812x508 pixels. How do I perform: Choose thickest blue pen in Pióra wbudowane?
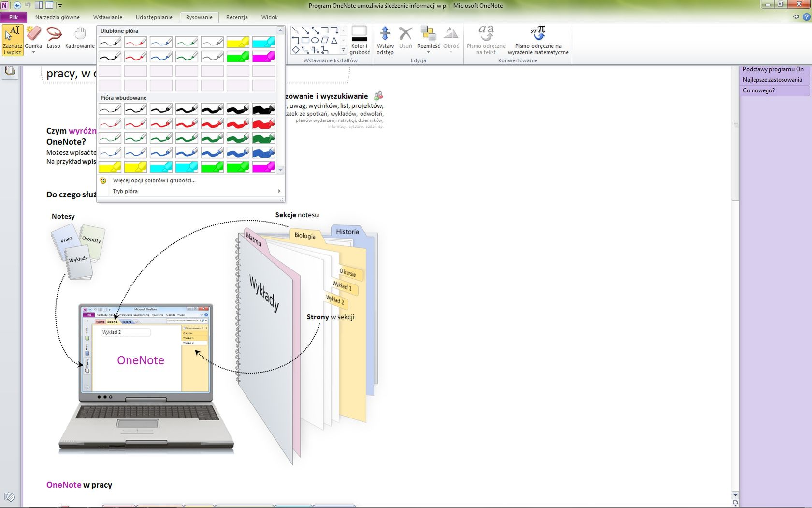[x=263, y=153]
